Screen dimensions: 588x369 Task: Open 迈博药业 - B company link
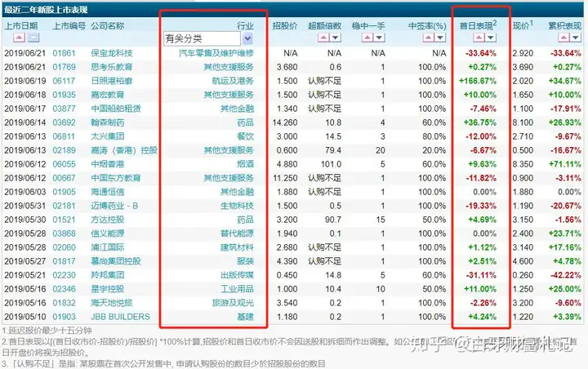pyautogui.click(x=114, y=206)
